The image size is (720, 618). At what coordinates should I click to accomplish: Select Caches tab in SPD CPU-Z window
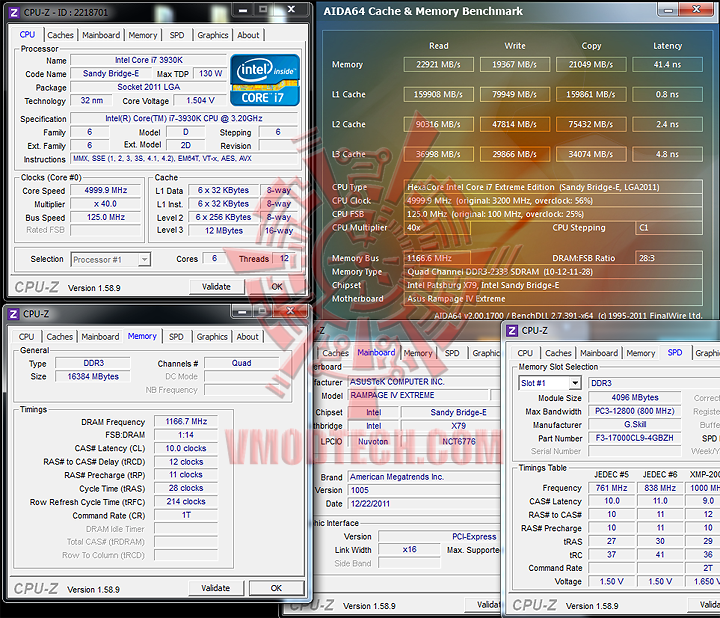tap(558, 353)
